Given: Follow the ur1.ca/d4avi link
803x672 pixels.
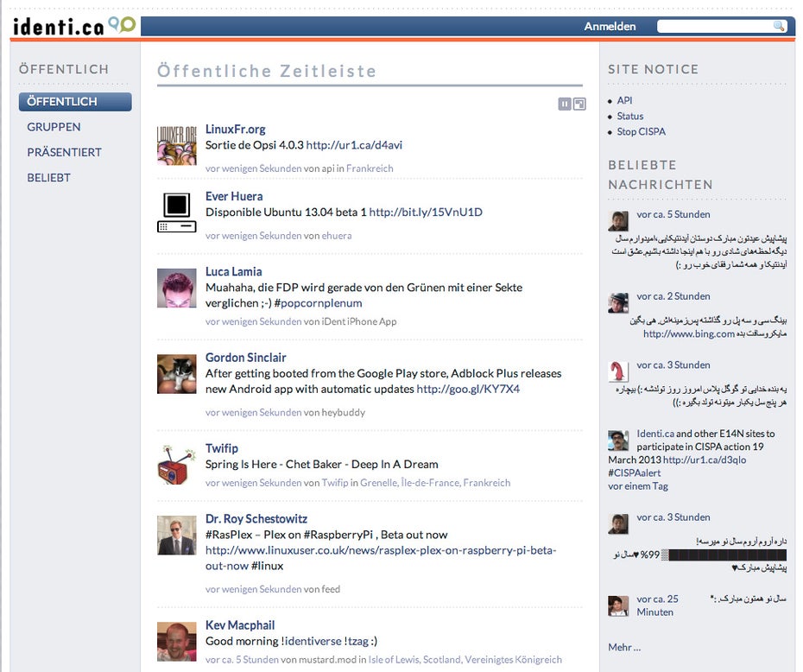Looking at the screenshot, I should tap(354, 145).
